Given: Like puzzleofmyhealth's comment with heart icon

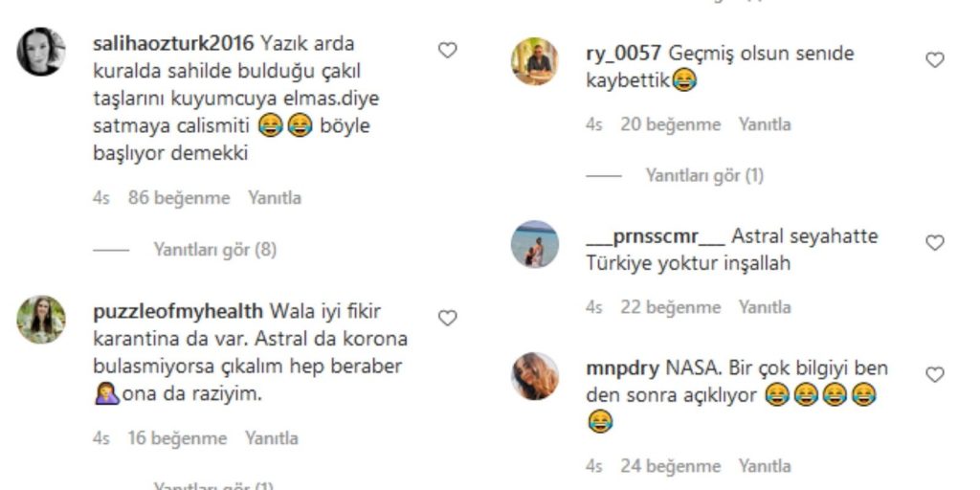Looking at the screenshot, I should 447,319.
